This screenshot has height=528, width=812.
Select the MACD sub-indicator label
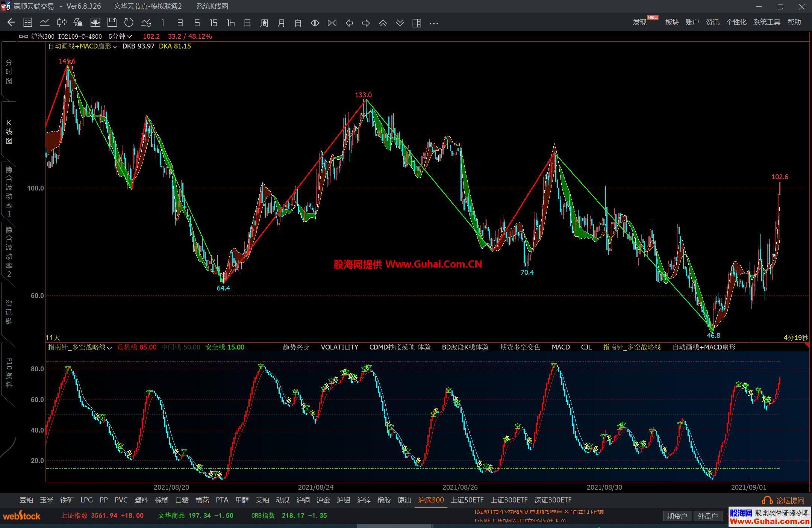561,347
